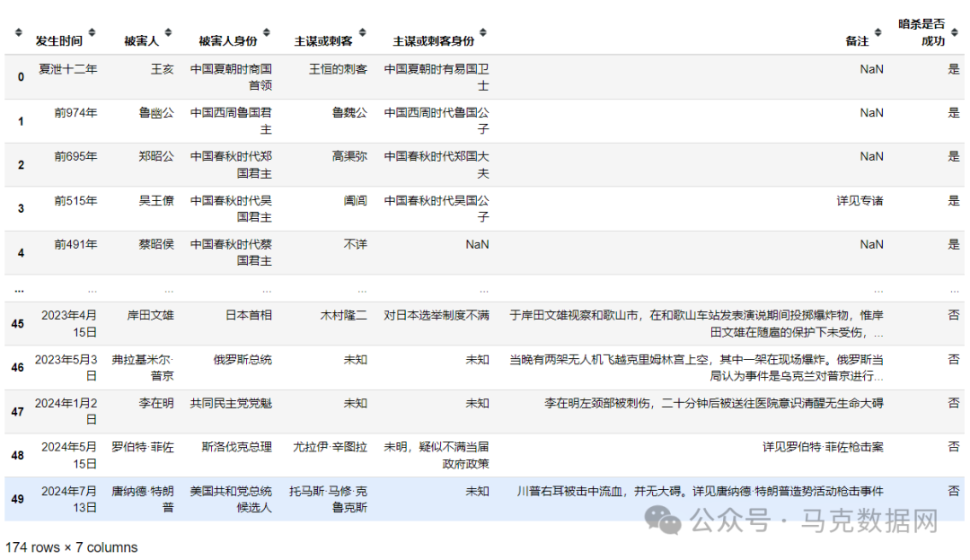Image resolution: width=970 pixels, height=560 pixels.
Task: Click the 发生时间 column header label
Action: 59,39
